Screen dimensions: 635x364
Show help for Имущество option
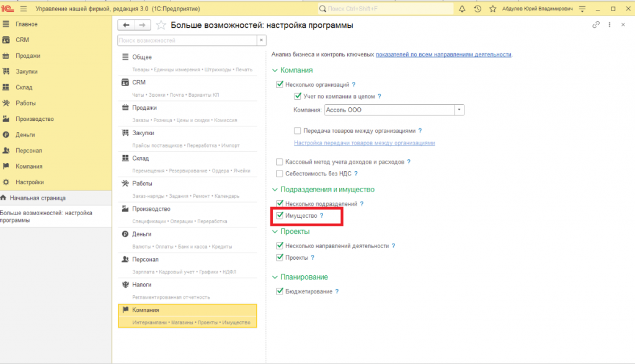[322, 216]
